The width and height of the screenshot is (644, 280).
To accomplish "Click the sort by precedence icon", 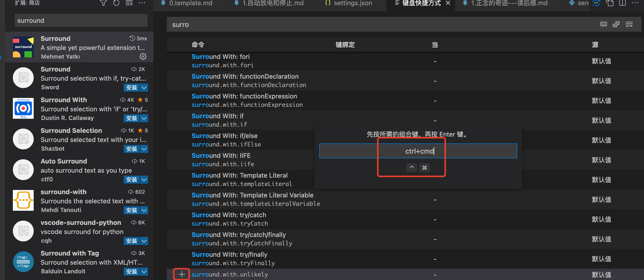I will coord(616,24).
